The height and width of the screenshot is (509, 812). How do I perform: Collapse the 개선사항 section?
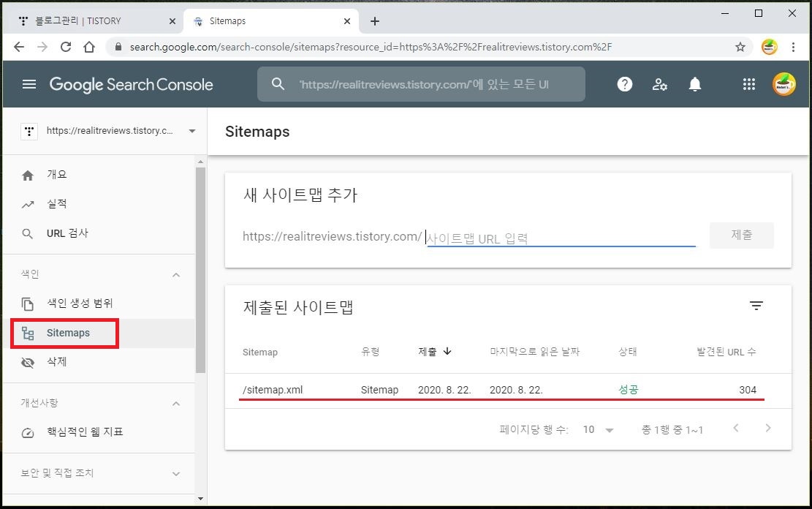176,403
